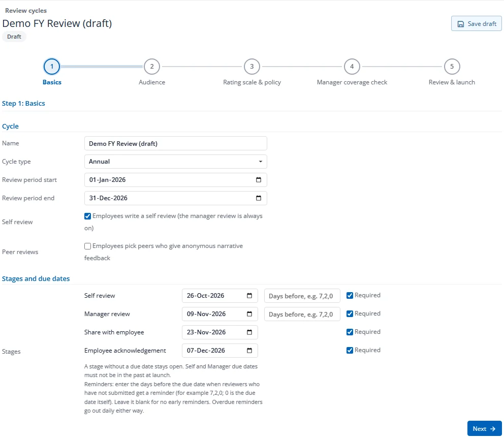Screen dimensions: 504x438
Task: Go to step 3 Rating scale circle
Action: pos(251,67)
